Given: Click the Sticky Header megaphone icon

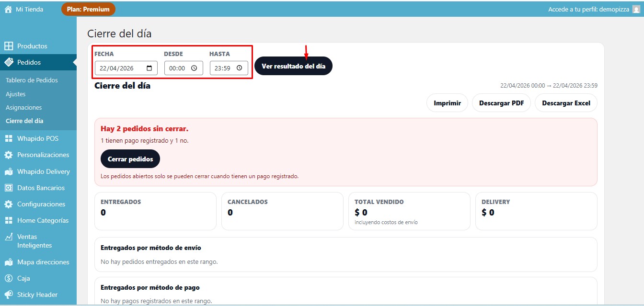Looking at the screenshot, I should click(x=9, y=295).
